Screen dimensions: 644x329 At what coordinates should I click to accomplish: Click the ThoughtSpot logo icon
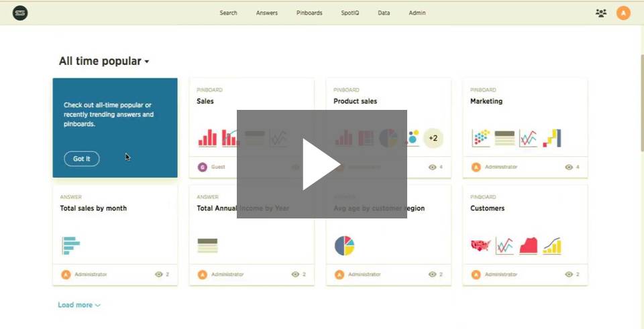pos(20,13)
